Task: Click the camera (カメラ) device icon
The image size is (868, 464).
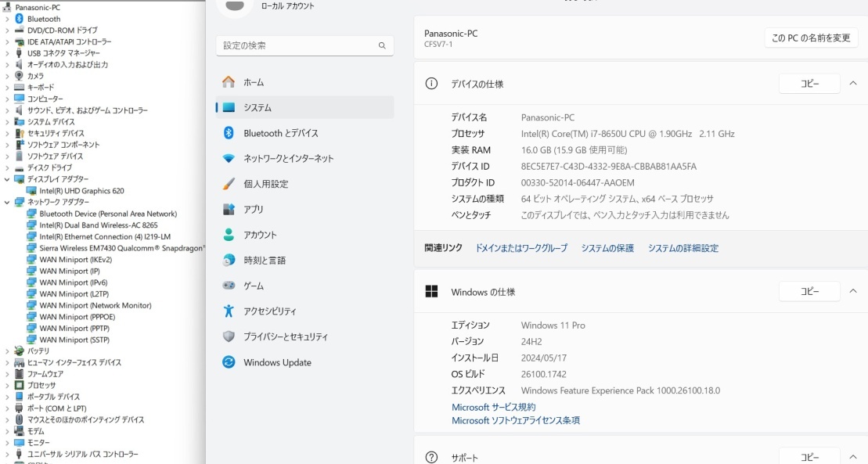Action: coord(20,76)
